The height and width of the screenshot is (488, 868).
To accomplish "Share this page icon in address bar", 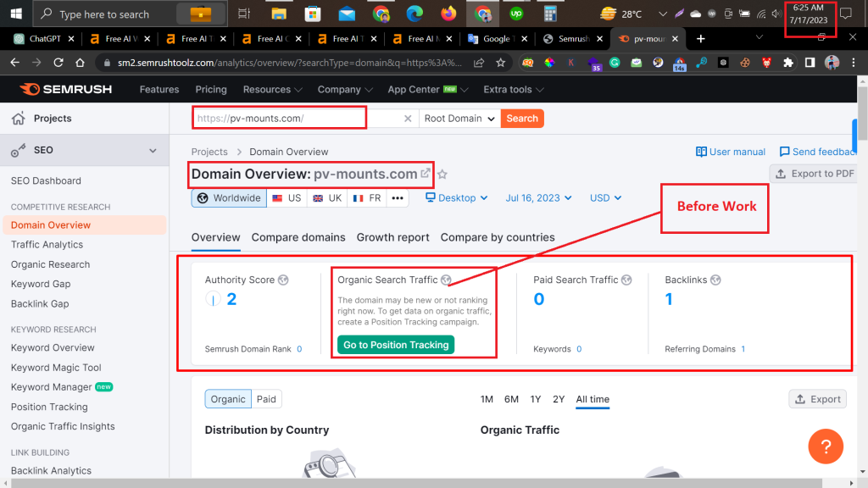I will [479, 63].
